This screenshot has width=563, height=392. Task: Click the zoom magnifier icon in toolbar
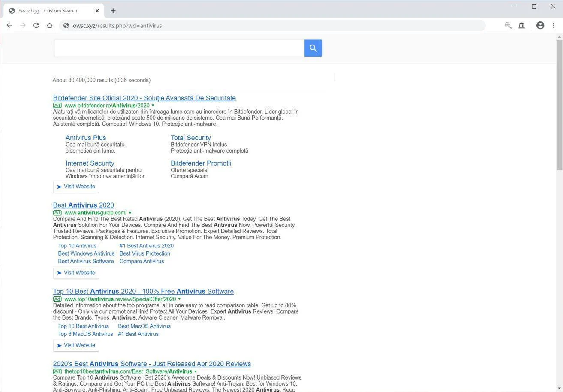tap(508, 26)
